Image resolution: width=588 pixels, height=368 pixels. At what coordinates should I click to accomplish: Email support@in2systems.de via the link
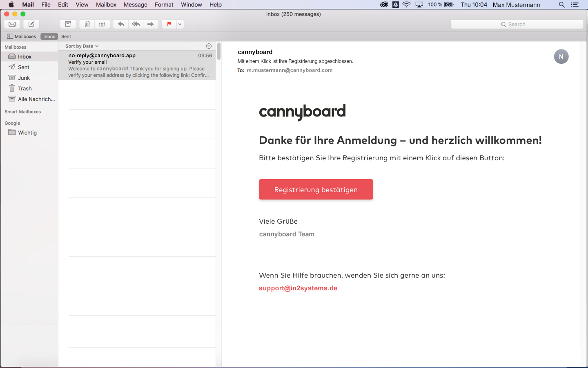pyautogui.click(x=298, y=288)
